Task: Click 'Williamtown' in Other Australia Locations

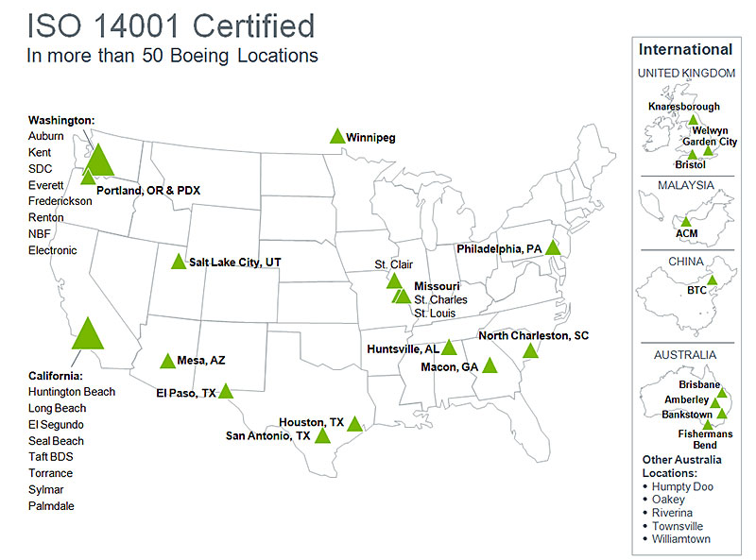Action: [681, 539]
